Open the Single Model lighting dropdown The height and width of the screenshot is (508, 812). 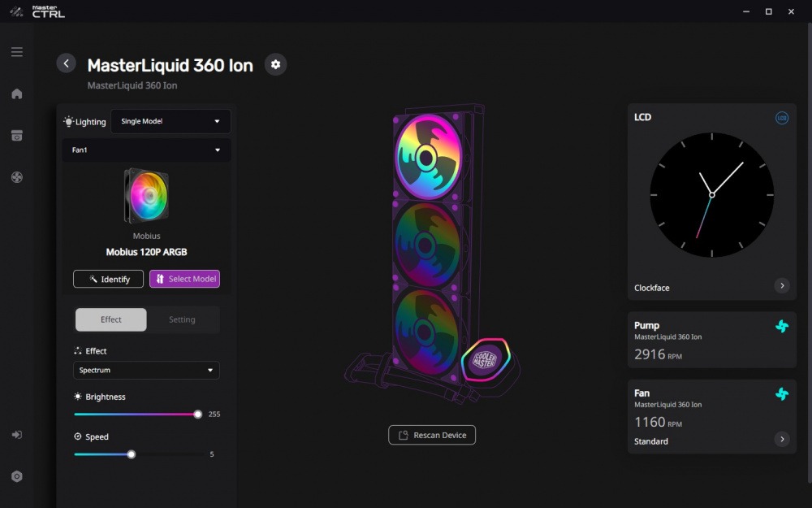(x=171, y=121)
